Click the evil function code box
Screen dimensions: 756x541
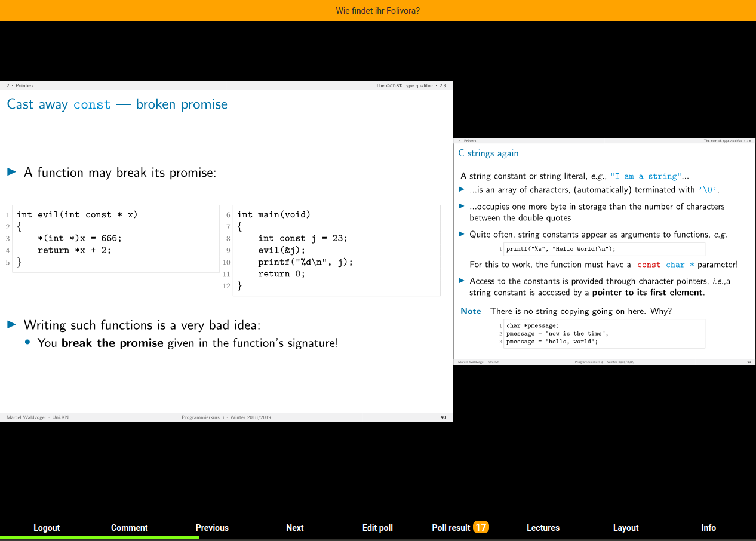(x=116, y=238)
